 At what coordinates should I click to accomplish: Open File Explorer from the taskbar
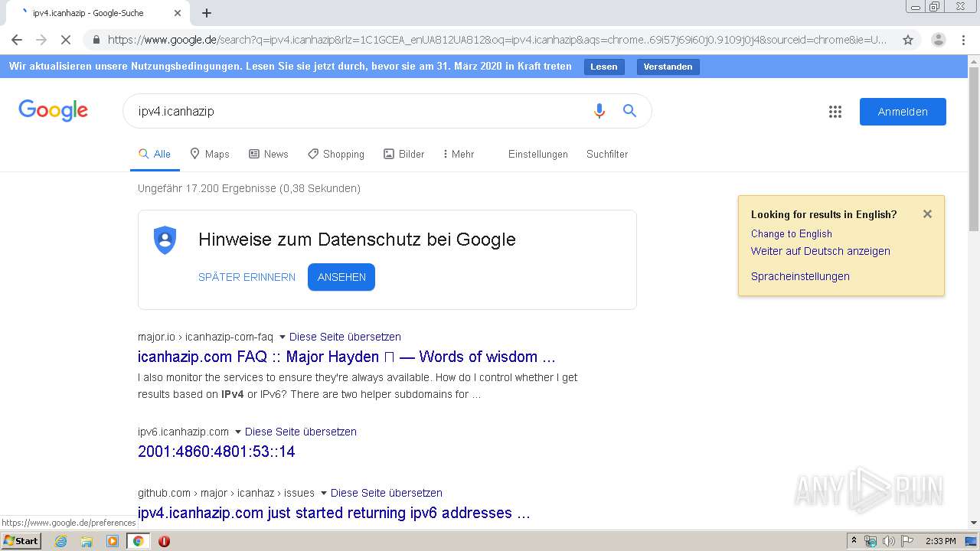pyautogui.click(x=87, y=541)
